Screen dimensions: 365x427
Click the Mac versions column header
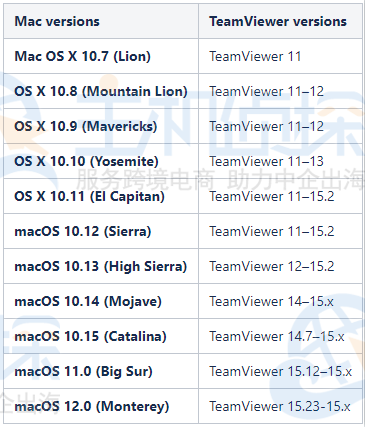point(101,21)
